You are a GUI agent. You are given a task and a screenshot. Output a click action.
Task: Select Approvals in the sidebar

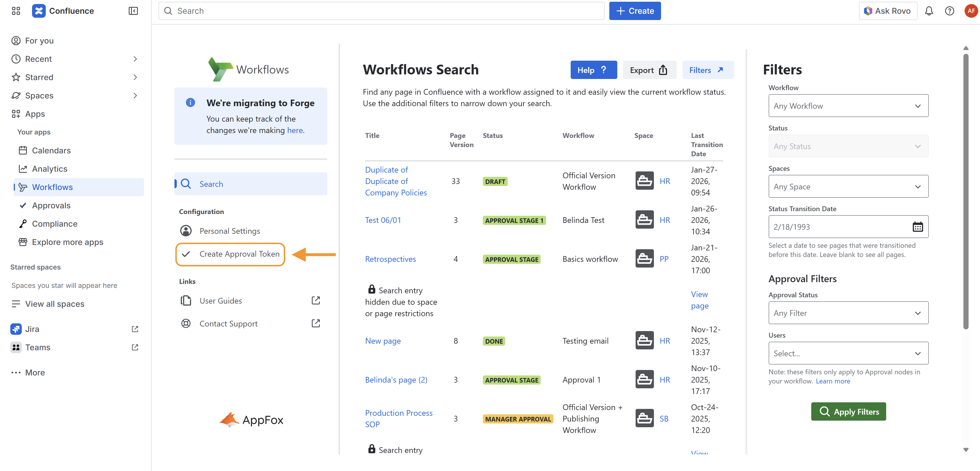click(51, 205)
